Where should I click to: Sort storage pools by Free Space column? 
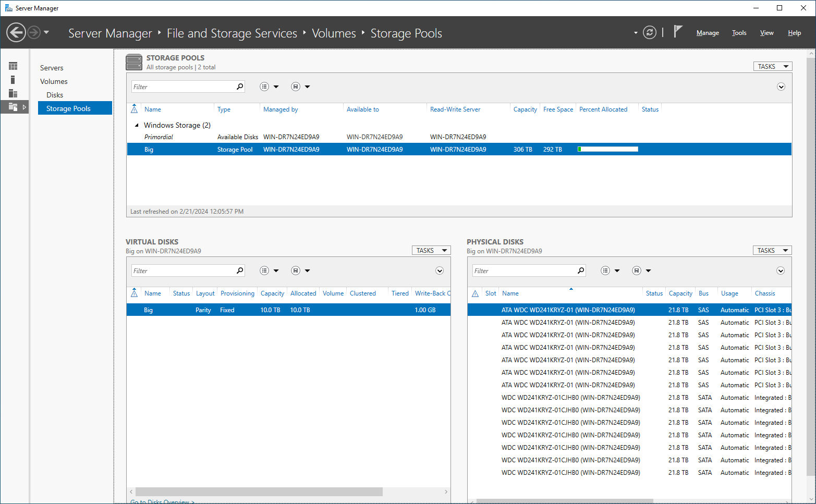[558, 109]
